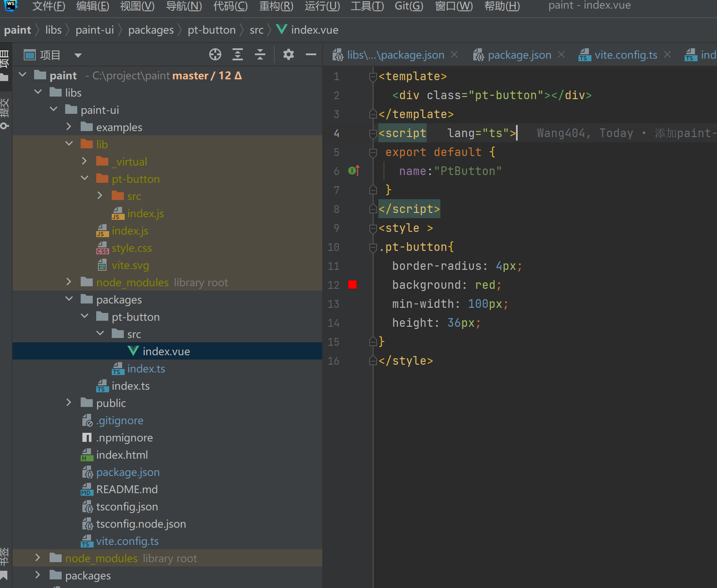Open the 工具(T) menu
This screenshot has height=588, width=717.
[367, 6]
